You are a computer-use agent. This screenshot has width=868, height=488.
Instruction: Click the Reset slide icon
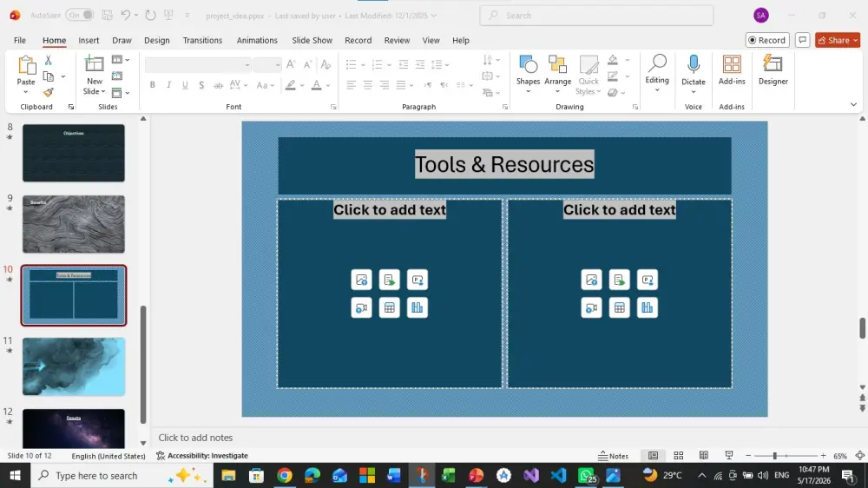[x=117, y=76]
